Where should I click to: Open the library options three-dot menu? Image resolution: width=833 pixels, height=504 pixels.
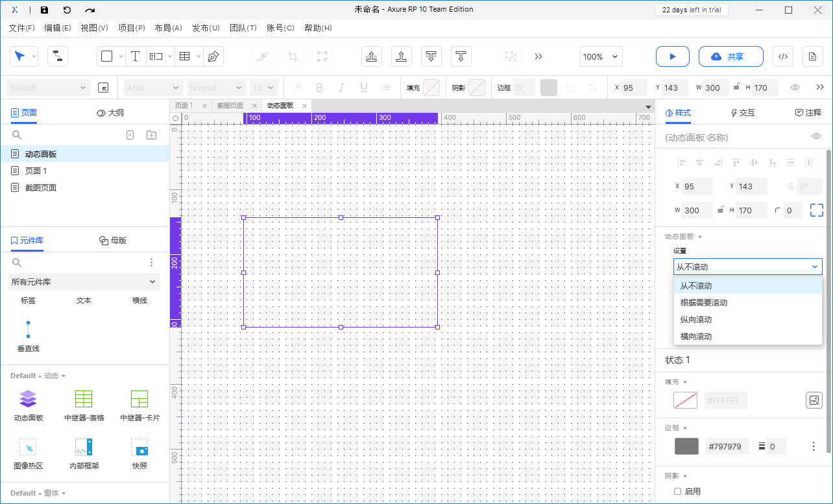(152, 262)
